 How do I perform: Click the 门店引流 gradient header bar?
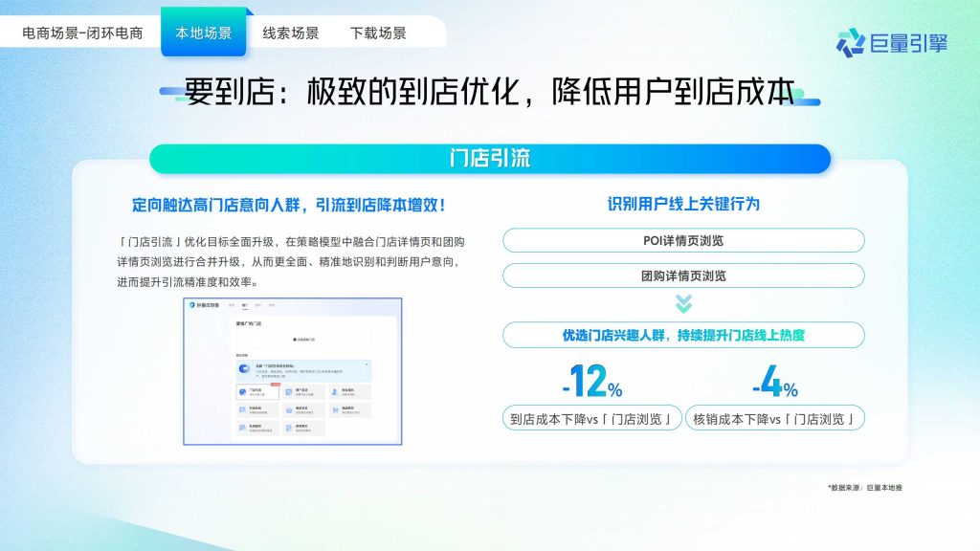coord(490,159)
